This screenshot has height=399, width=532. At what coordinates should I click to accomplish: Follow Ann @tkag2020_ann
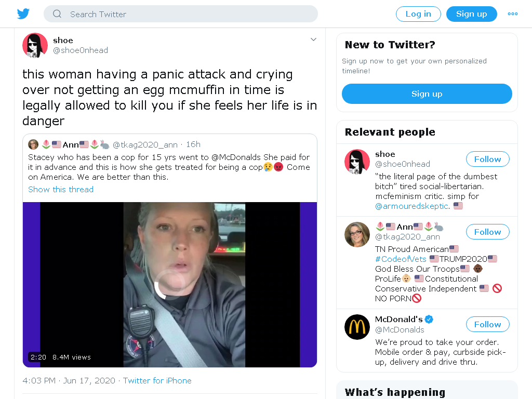coord(487,232)
